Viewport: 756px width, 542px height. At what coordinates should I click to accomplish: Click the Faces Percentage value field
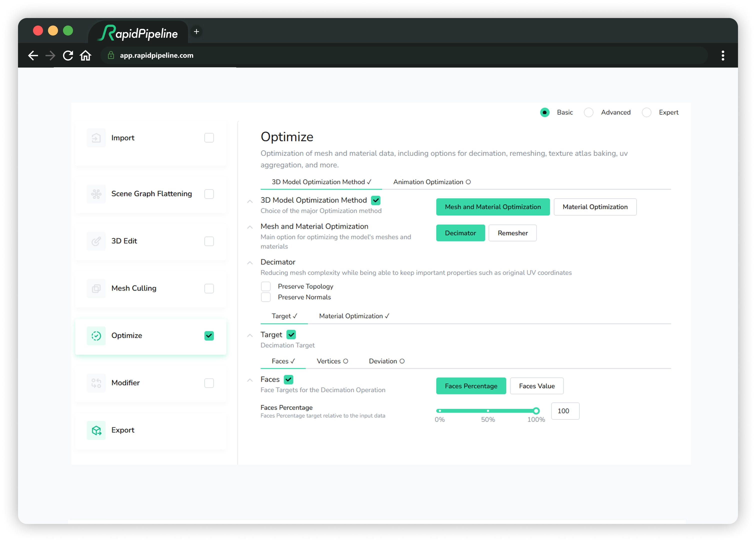(565, 411)
